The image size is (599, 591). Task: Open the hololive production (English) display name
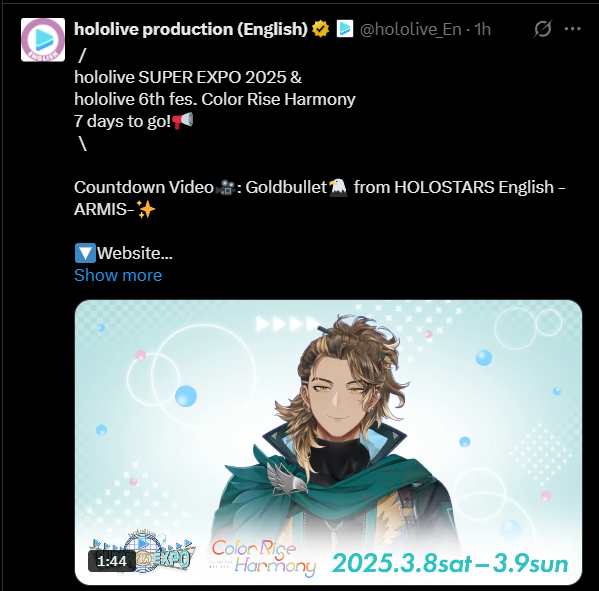[x=191, y=29]
